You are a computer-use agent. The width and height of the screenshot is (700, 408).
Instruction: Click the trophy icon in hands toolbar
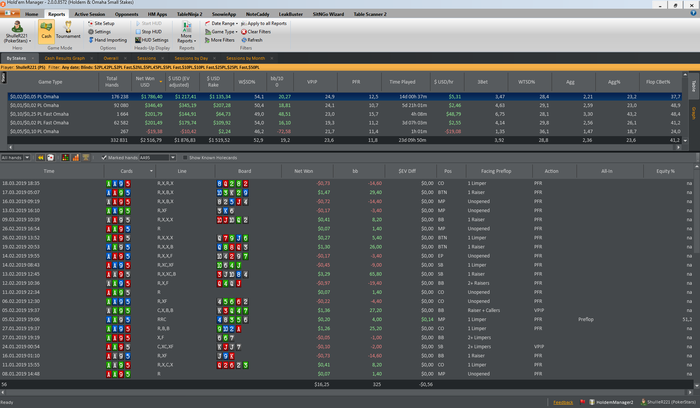86,158
